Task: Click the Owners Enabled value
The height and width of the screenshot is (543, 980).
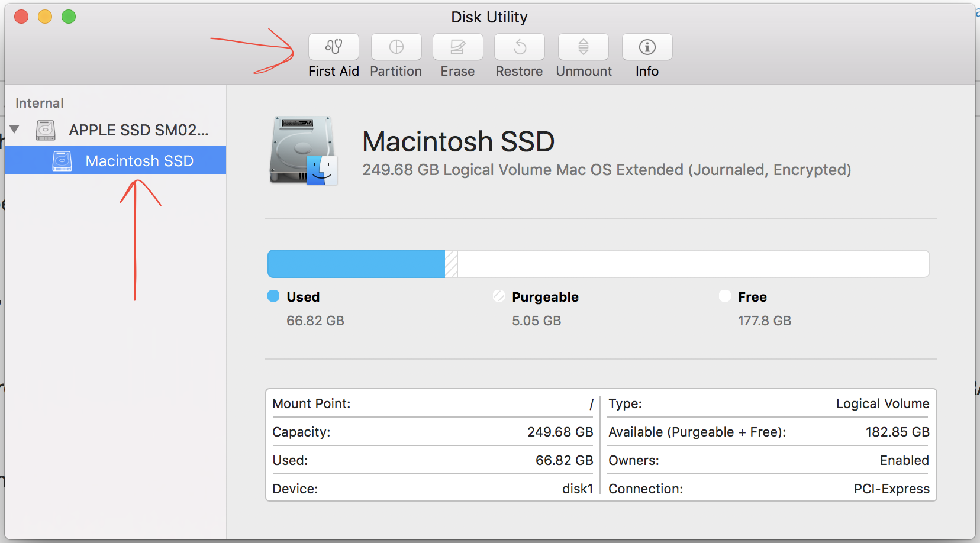Action: [x=904, y=460]
